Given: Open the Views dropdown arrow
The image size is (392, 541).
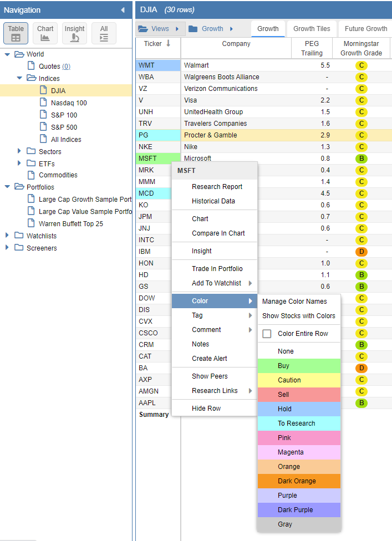Looking at the screenshot, I should (177, 29).
